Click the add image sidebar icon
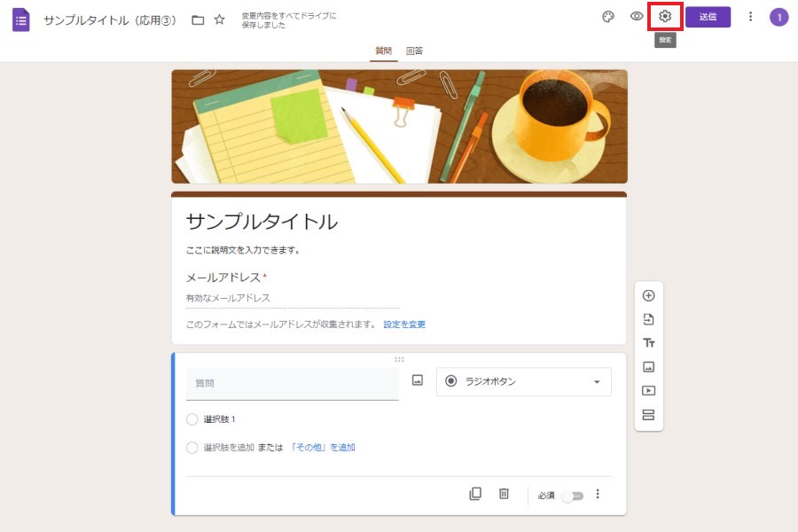This screenshot has width=798, height=532. (648, 367)
